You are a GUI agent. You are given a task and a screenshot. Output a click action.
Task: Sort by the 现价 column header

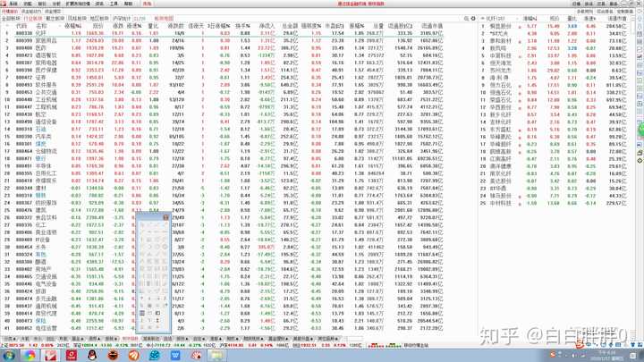click(97, 26)
